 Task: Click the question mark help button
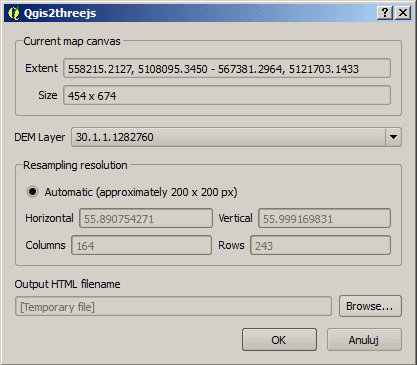pos(385,13)
